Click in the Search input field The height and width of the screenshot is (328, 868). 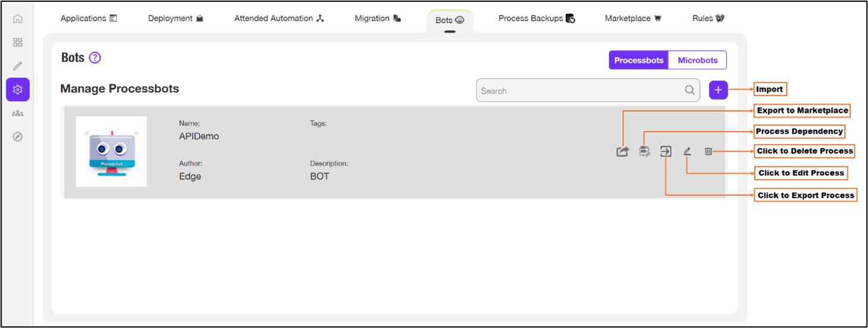click(x=580, y=90)
